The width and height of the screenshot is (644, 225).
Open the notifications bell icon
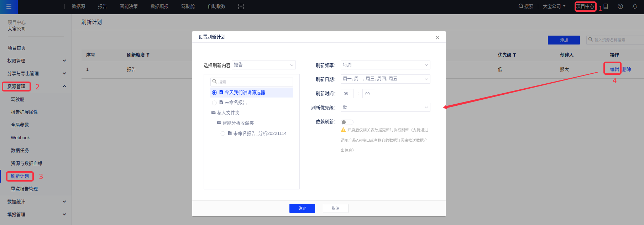click(x=635, y=6)
